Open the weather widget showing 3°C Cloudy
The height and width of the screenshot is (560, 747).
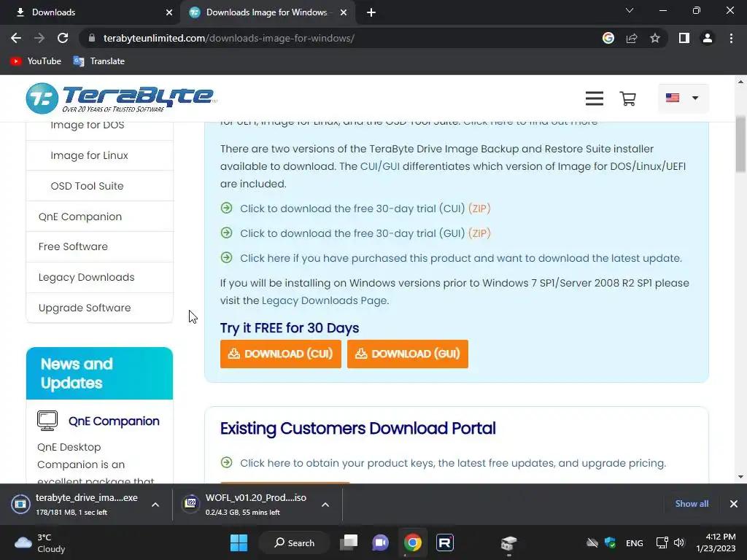pos(40,542)
